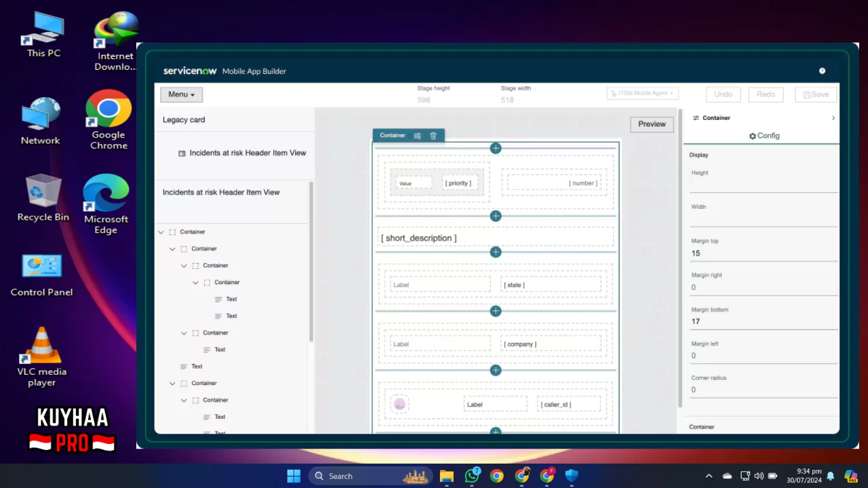868x488 pixels.
Task: Edit the Margin left value field
Action: (764, 356)
